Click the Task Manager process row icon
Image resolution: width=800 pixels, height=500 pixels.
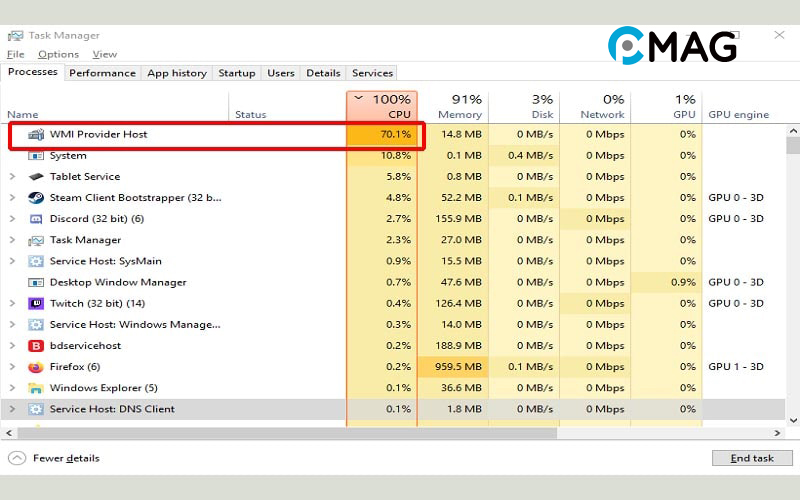click(x=36, y=240)
